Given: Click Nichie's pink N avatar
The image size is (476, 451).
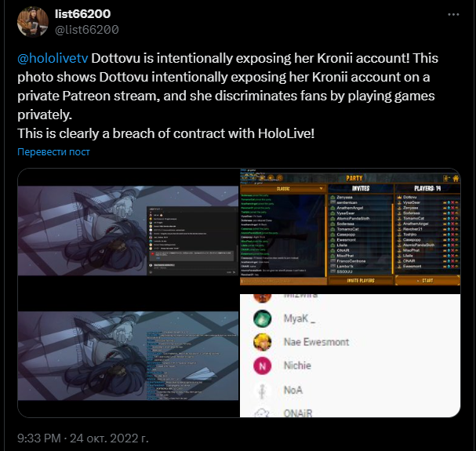Looking at the screenshot, I should (262, 366).
